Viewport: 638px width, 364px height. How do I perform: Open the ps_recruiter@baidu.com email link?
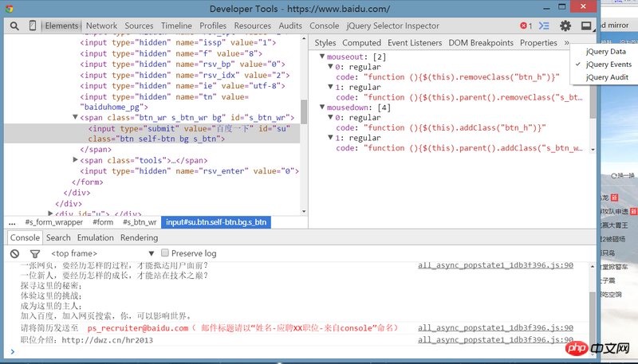pyautogui.click(x=138, y=328)
